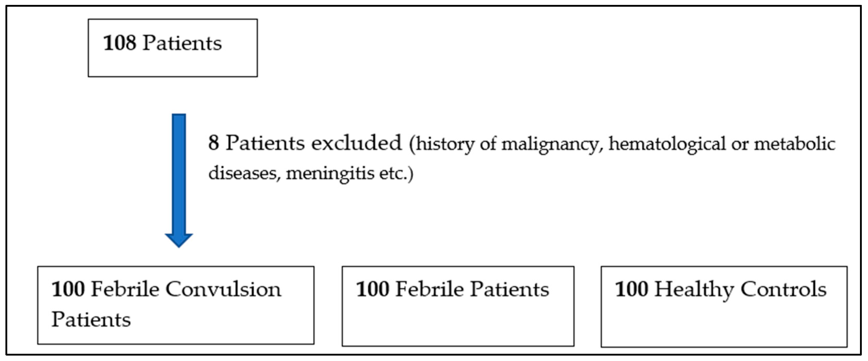
Task: Click the blue arrow's pointed arrowhead
Action: [x=179, y=240]
